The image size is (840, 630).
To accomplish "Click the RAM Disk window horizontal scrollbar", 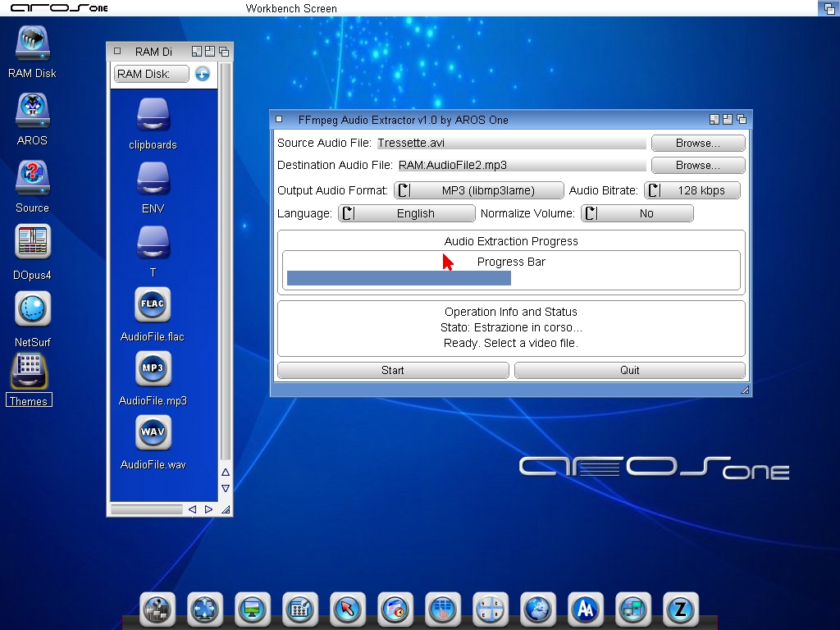I will tap(146, 509).
